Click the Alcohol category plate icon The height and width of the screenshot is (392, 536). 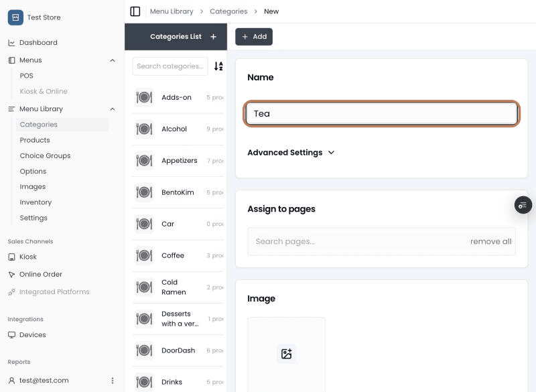pos(144,129)
